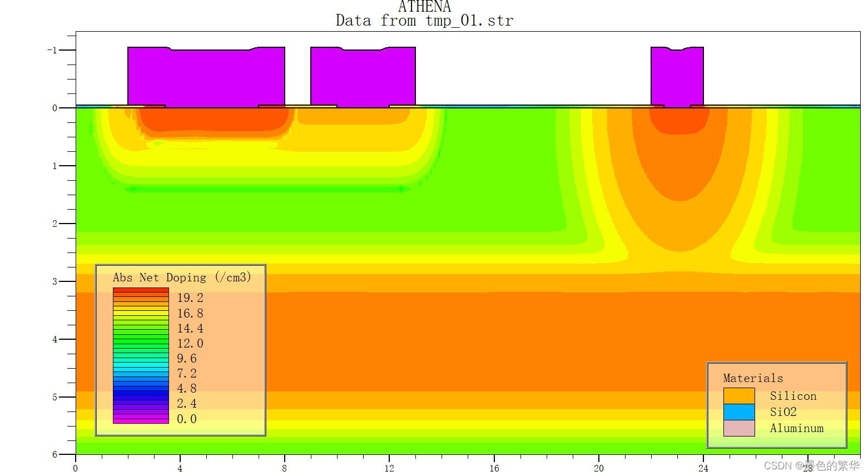Click the 'Abs Net Doping (/cm3)' legend title
This screenshot has width=868, height=476.
[x=182, y=277]
